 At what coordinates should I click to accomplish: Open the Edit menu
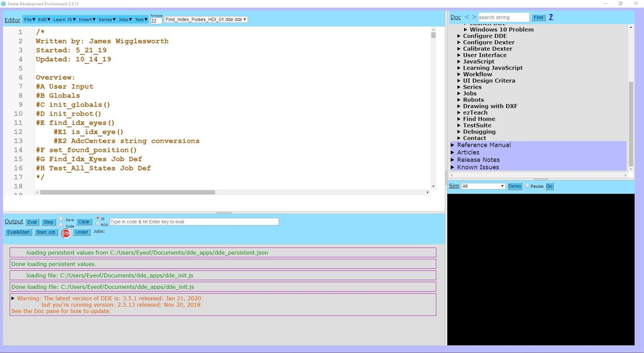click(x=44, y=19)
